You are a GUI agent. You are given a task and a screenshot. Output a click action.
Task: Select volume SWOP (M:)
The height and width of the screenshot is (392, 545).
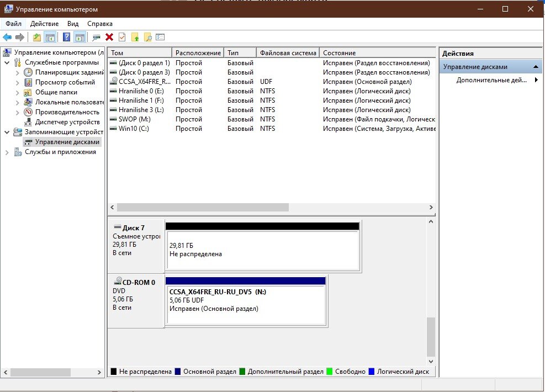[x=272, y=119]
